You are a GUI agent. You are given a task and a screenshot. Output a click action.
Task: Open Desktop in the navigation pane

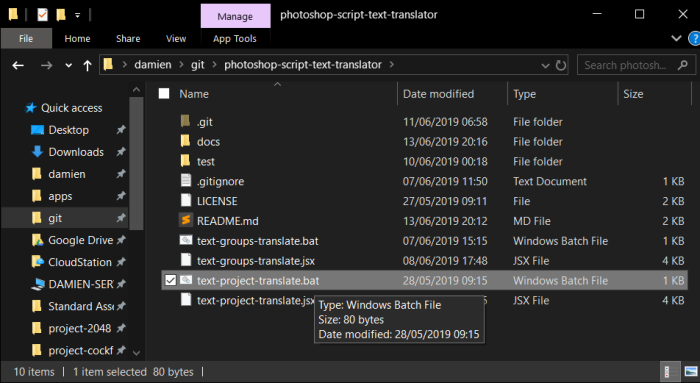(68, 130)
